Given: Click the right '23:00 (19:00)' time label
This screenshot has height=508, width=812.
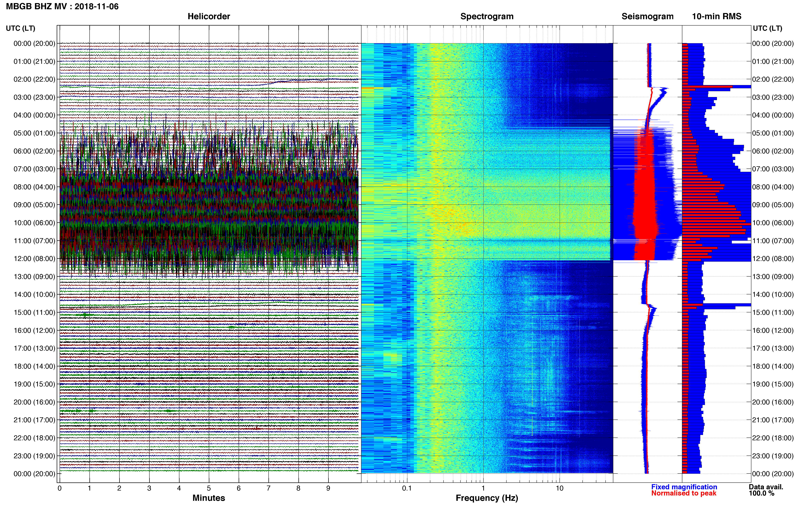Looking at the screenshot, I should pos(773,456).
